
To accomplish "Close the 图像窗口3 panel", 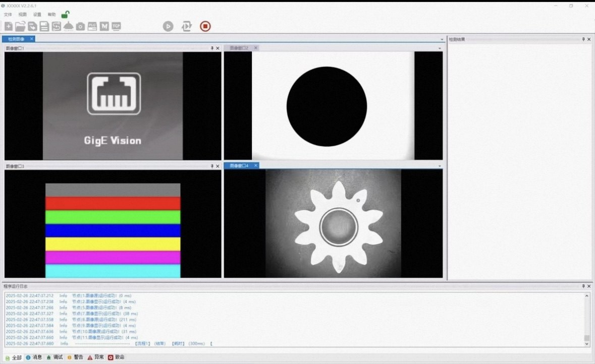I will 218,166.
